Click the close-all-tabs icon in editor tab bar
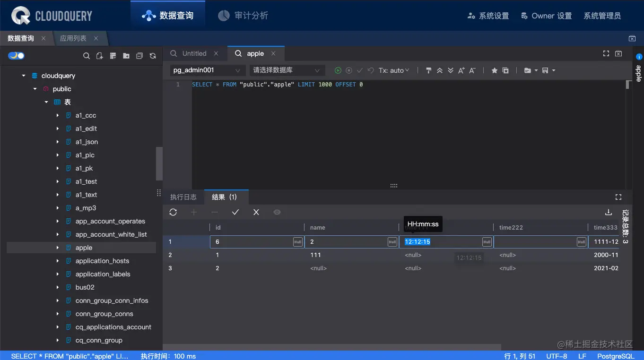The height and width of the screenshot is (360, 644). click(x=618, y=53)
